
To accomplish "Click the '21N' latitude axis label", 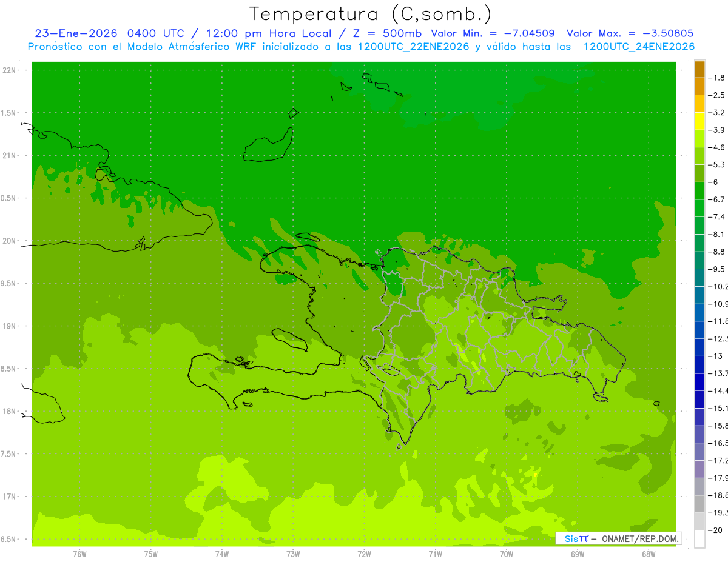I will pyautogui.click(x=9, y=156).
